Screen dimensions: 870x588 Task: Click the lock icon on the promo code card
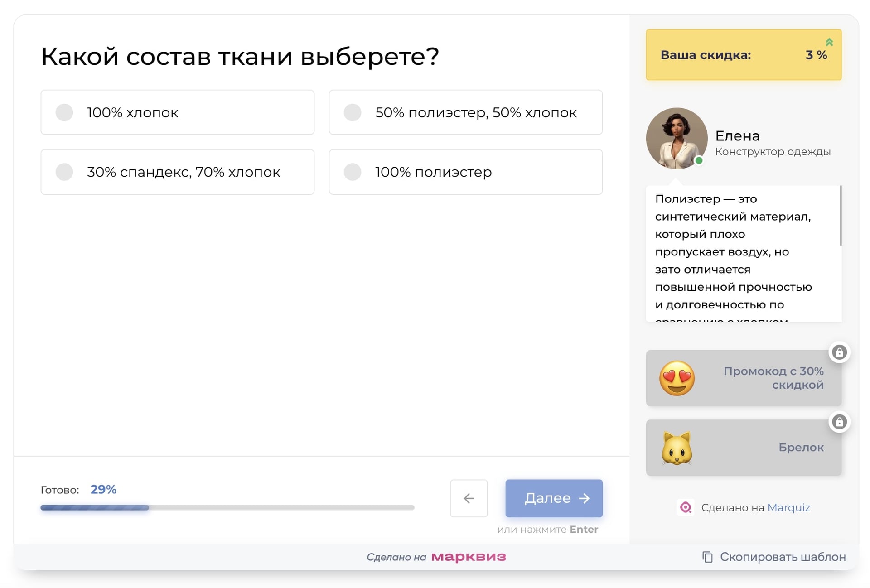pyautogui.click(x=840, y=352)
